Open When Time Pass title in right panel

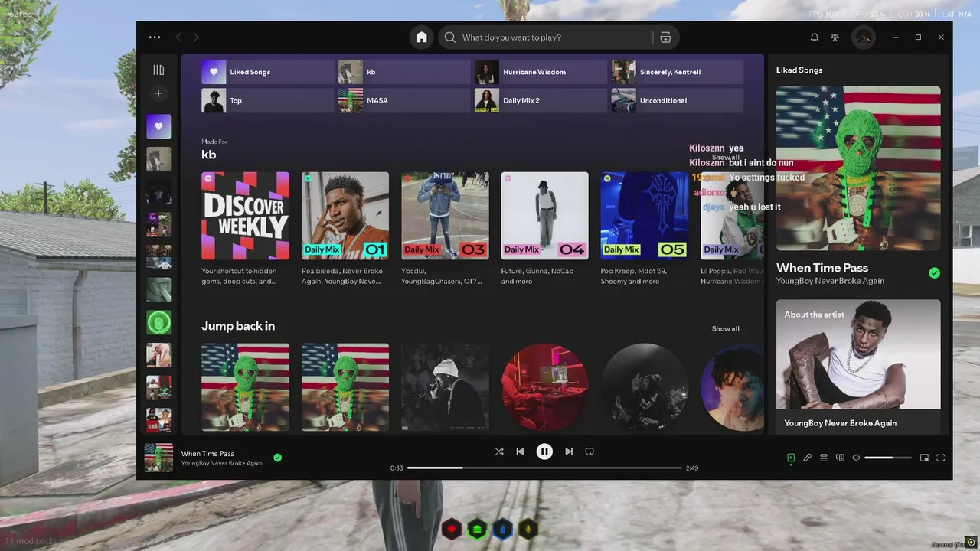pos(822,268)
